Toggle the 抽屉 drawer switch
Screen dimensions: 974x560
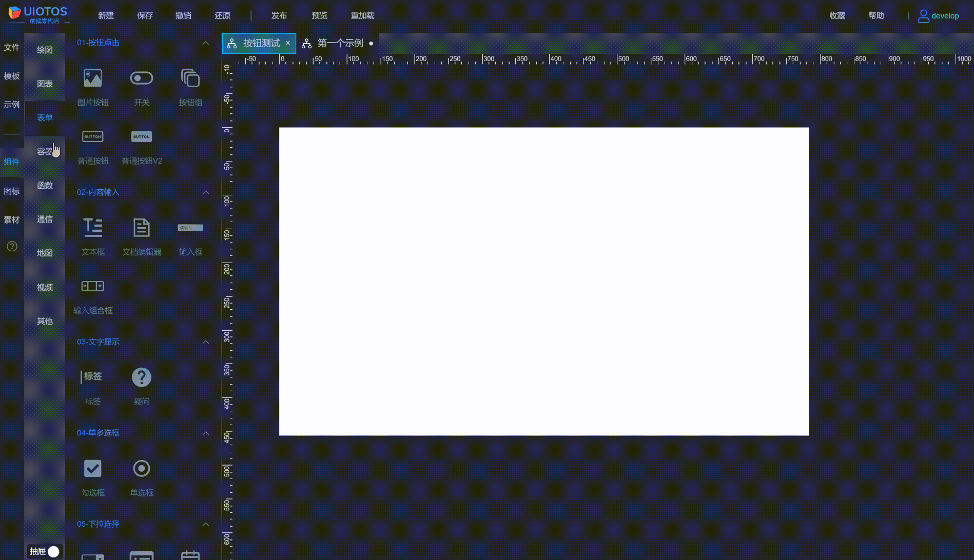(x=53, y=551)
